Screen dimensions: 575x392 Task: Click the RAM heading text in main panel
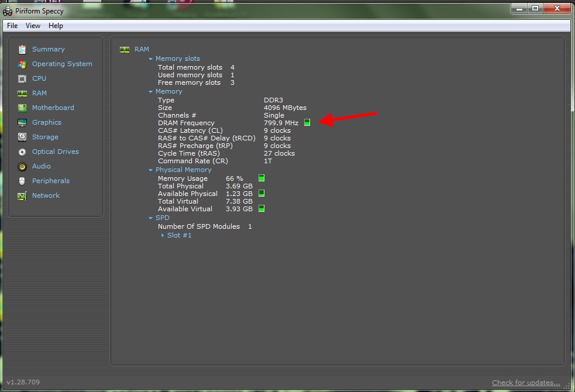pyautogui.click(x=142, y=49)
